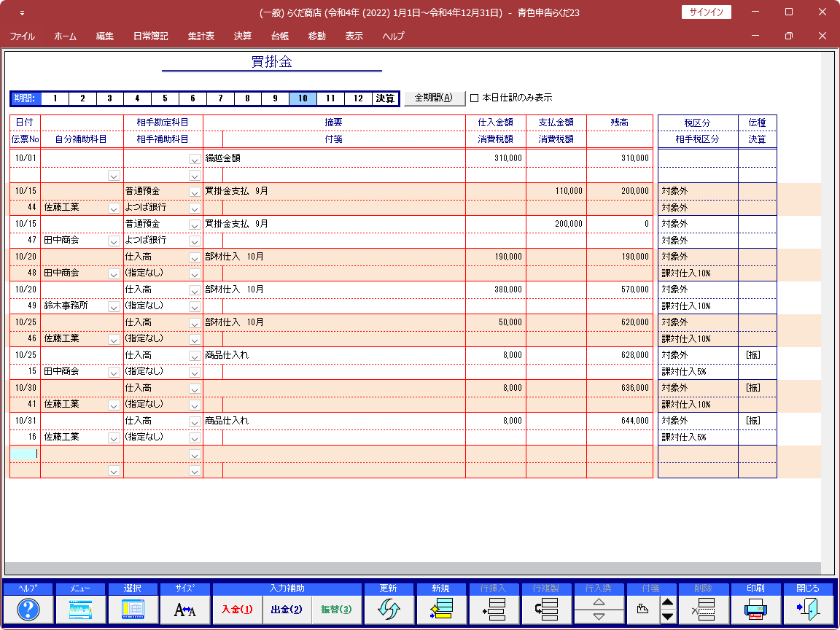Open 鈴木事務所 sub-account dropdown on slip 49
The height and width of the screenshot is (630, 840).
click(114, 307)
